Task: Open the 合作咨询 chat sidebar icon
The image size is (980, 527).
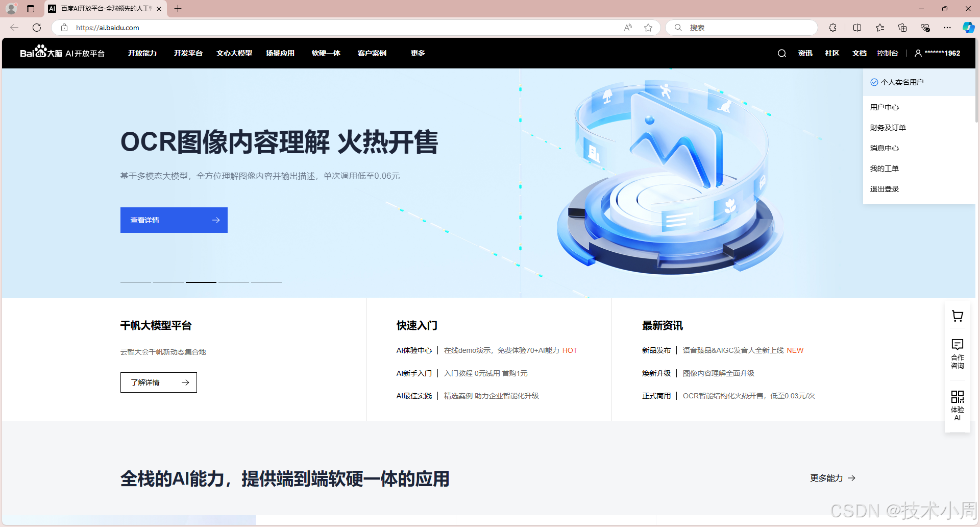Action: point(958,353)
